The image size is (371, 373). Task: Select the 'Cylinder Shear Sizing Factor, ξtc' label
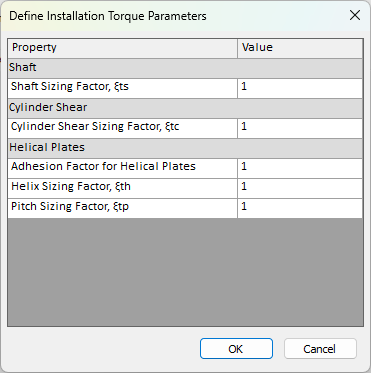(x=95, y=127)
